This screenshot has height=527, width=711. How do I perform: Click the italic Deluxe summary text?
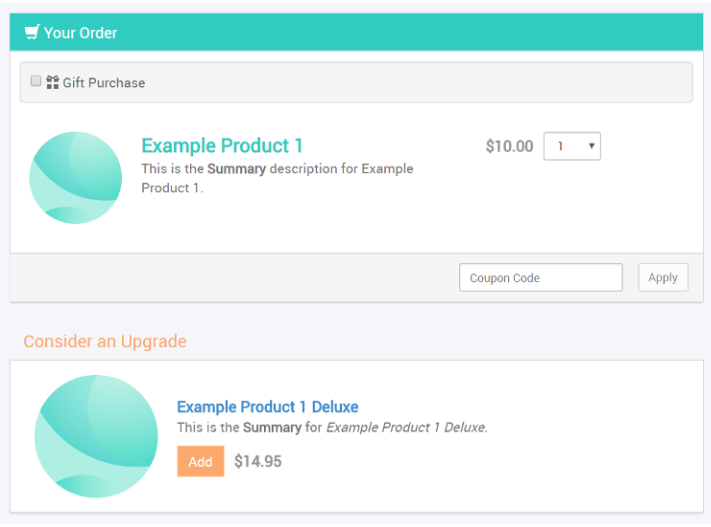coord(407,428)
